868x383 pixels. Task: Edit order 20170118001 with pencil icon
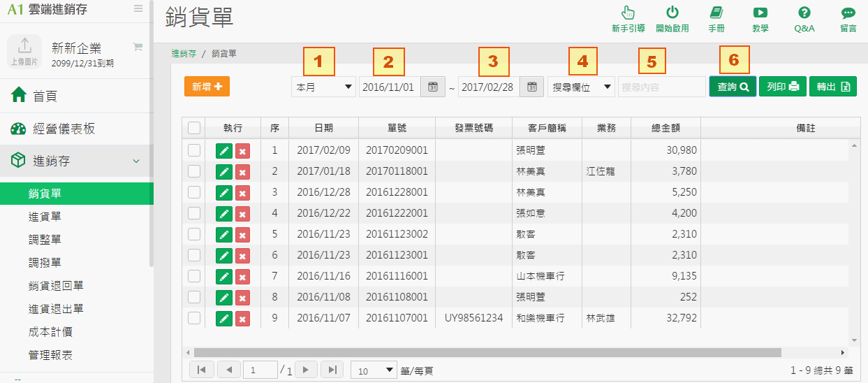[x=223, y=171]
